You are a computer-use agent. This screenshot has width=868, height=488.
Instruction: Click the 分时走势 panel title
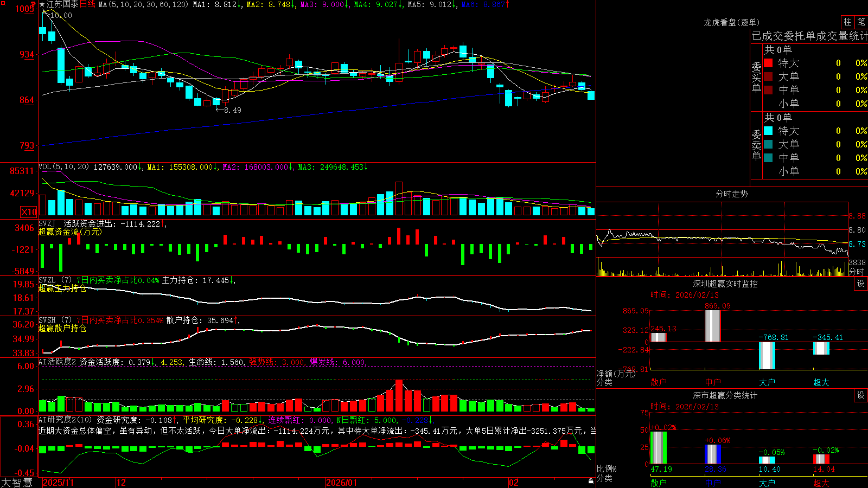[731, 194]
